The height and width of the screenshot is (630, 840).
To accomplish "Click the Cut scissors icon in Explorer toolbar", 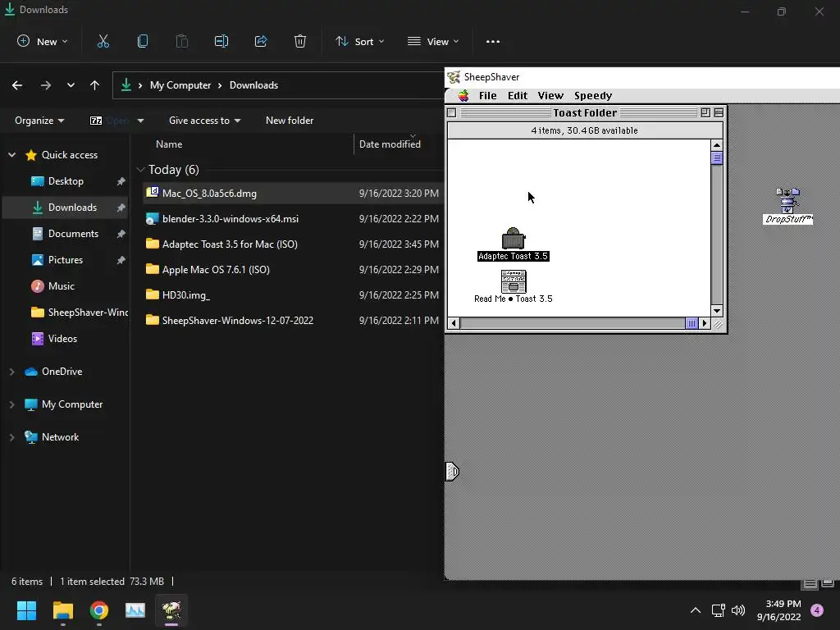I will point(103,41).
